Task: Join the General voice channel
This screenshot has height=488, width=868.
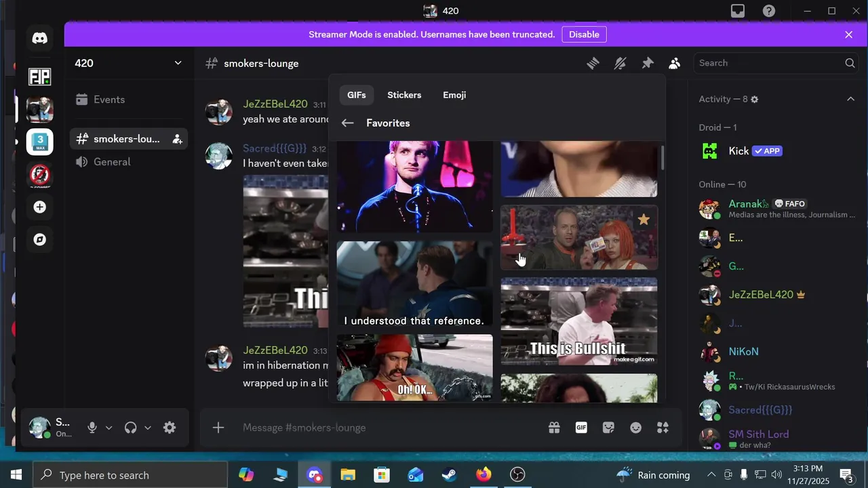Action: click(129, 162)
